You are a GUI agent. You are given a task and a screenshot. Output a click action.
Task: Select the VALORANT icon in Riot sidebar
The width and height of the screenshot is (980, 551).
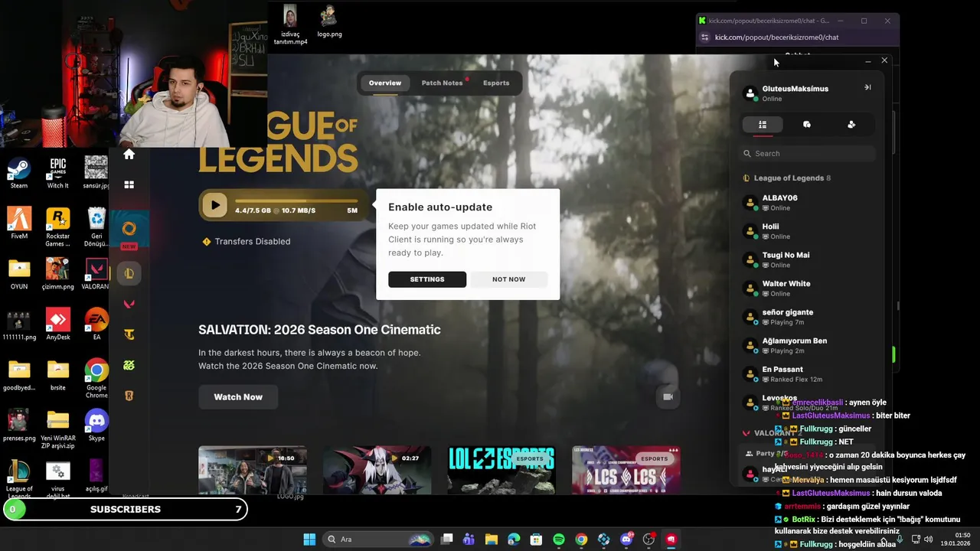click(129, 304)
